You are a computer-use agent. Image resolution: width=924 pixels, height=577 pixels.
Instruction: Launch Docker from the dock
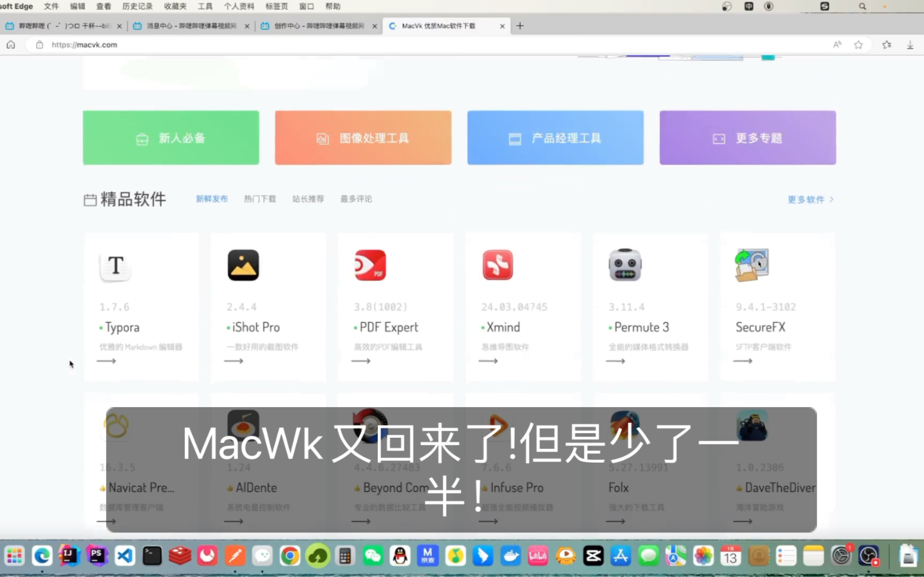click(510, 556)
